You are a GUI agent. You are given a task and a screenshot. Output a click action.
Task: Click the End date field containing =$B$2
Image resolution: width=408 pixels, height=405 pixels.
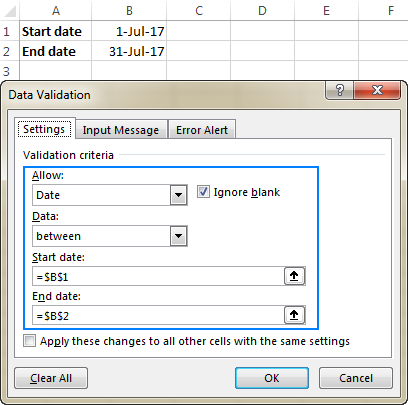(x=158, y=315)
